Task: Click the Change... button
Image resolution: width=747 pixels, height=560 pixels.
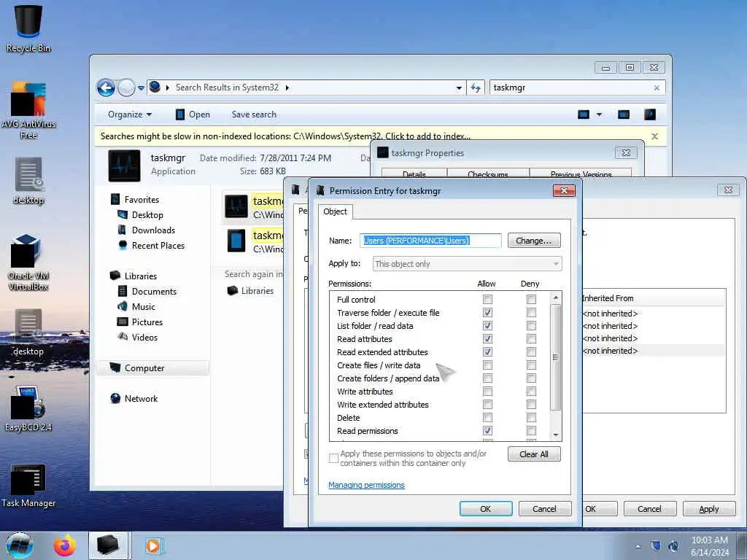Action: 533,241
